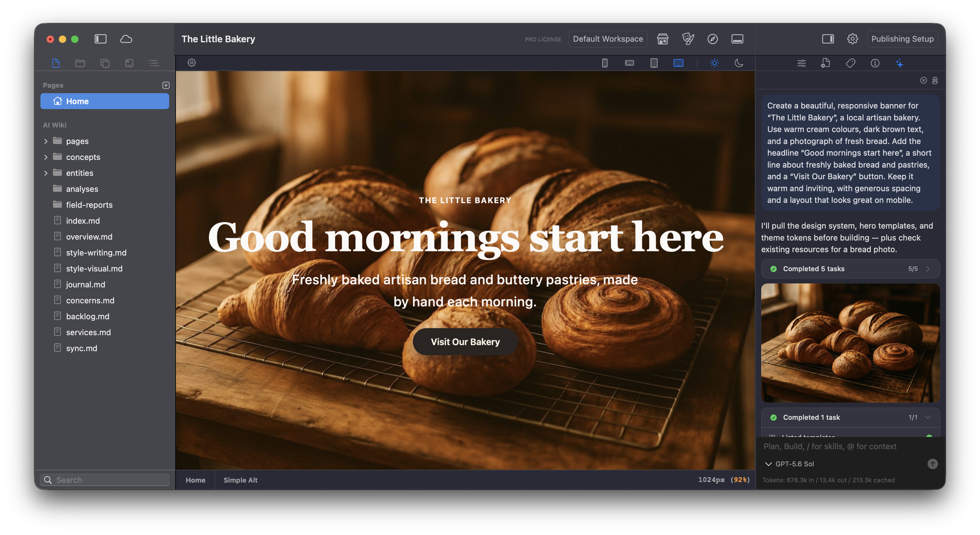Image resolution: width=980 pixels, height=535 pixels.
Task: Open sync.md file
Action: 82,349
